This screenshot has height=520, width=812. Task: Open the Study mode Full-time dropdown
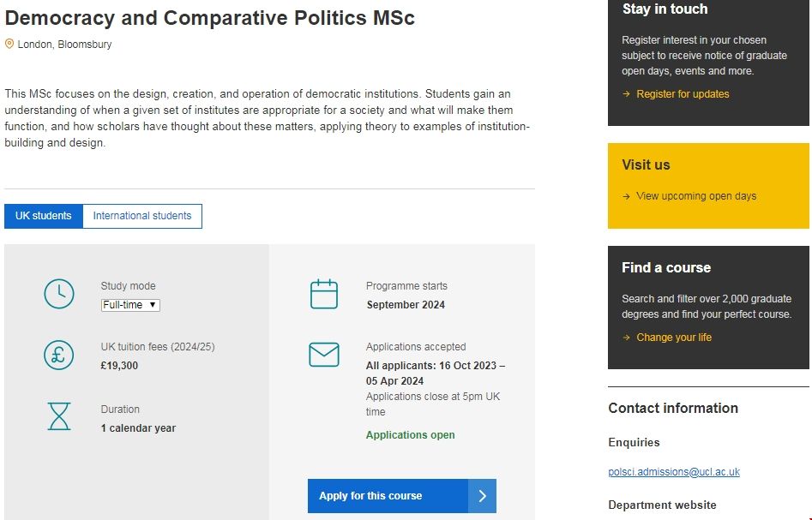(130, 305)
